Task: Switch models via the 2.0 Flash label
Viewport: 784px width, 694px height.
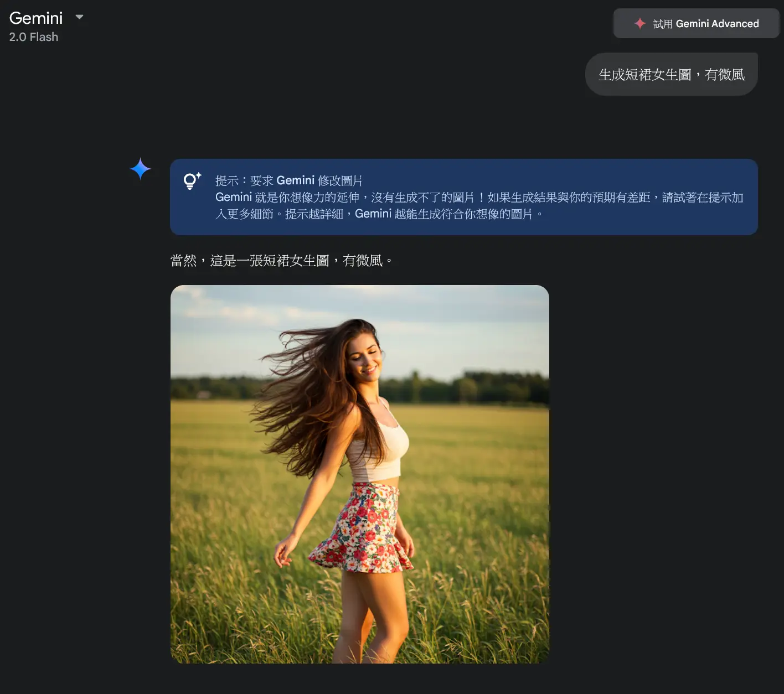Action: point(33,37)
